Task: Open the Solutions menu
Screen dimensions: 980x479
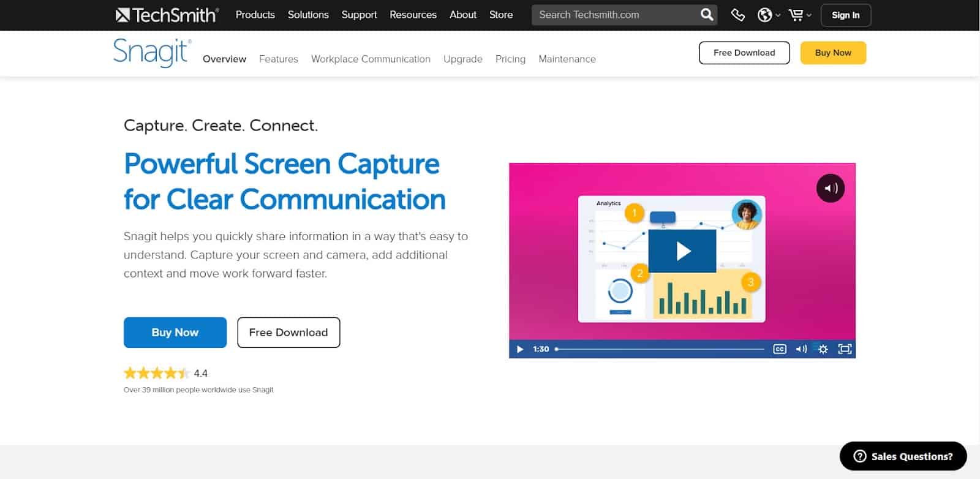Action: tap(308, 15)
